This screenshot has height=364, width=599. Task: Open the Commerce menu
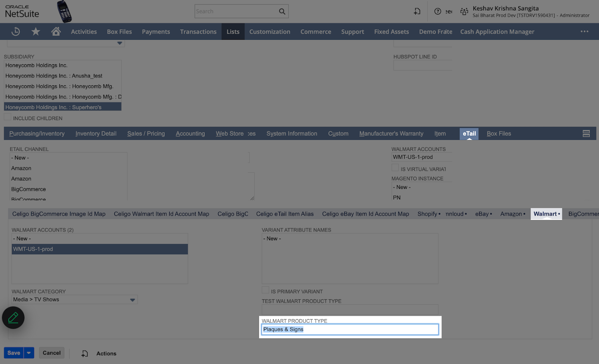[x=316, y=32]
